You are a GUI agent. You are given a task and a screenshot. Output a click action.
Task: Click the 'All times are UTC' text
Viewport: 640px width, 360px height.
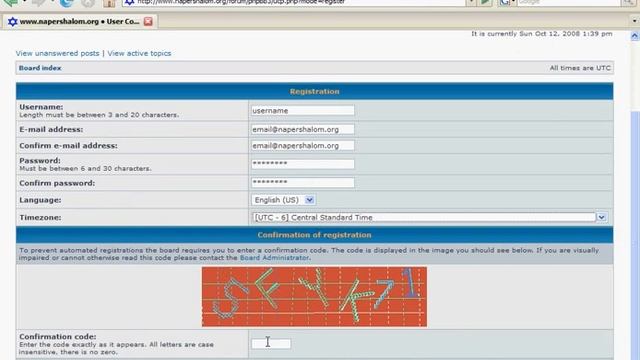(580, 68)
